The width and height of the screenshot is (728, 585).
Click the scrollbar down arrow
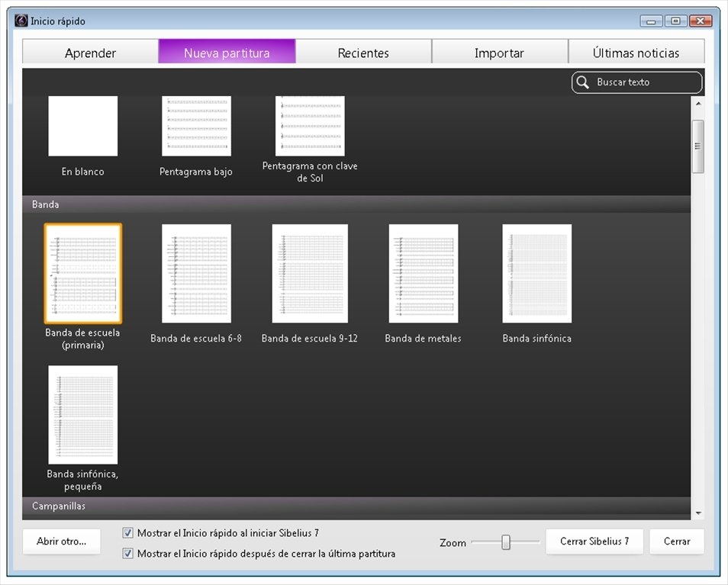[x=698, y=513]
